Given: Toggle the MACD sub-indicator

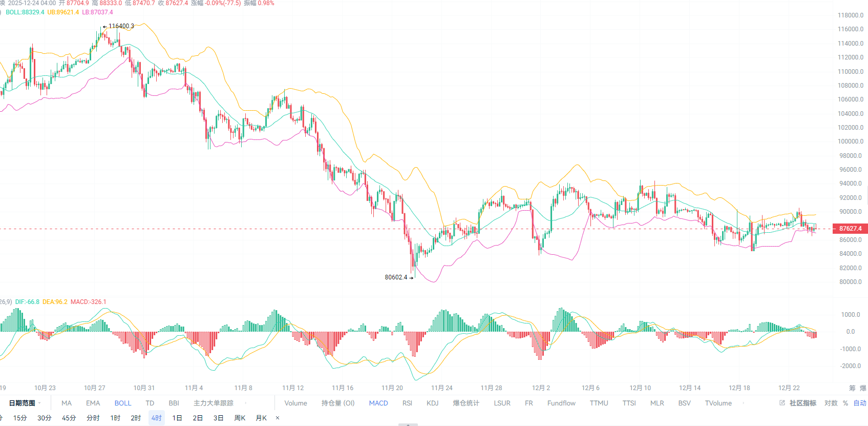Looking at the screenshot, I should coord(378,403).
